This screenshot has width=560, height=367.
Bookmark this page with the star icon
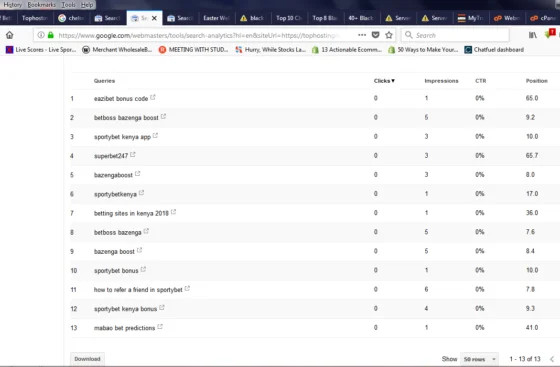pos(389,35)
